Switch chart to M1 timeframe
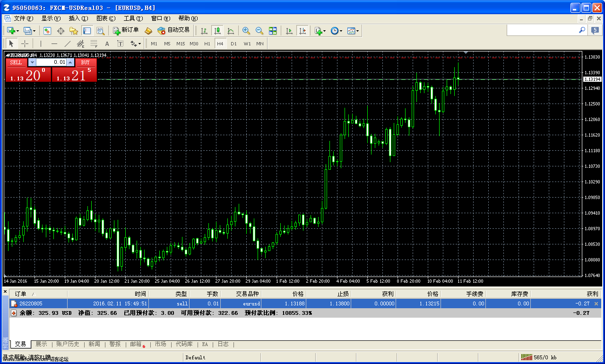Image resolution: width=605 pixels, height=364 pixels. (154, 43)
